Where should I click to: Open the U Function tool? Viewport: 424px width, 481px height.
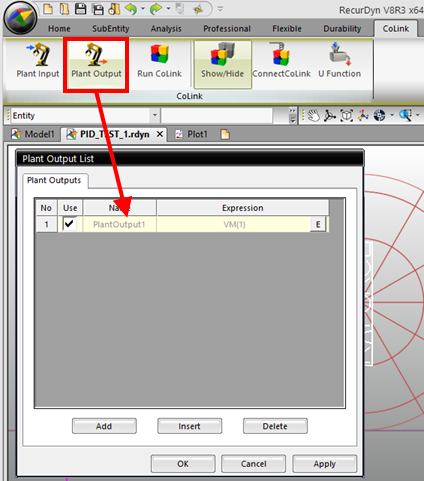[339, 61]
